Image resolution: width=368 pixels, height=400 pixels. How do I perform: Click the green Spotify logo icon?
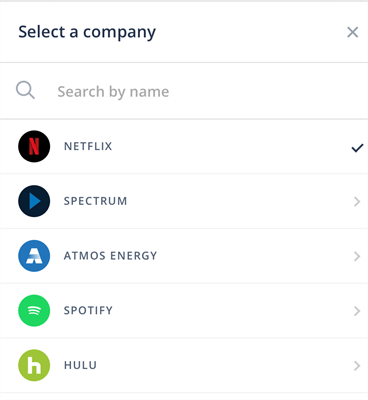(x=34, y=310)
